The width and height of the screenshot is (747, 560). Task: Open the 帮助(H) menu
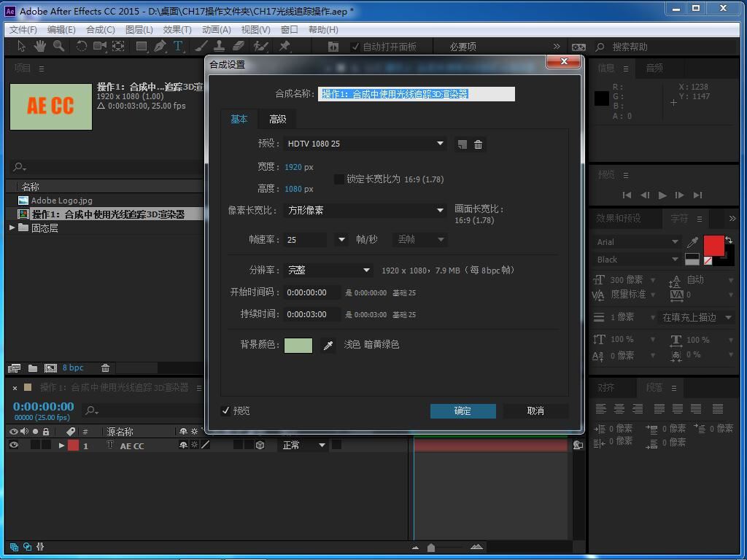click(323, 29)
